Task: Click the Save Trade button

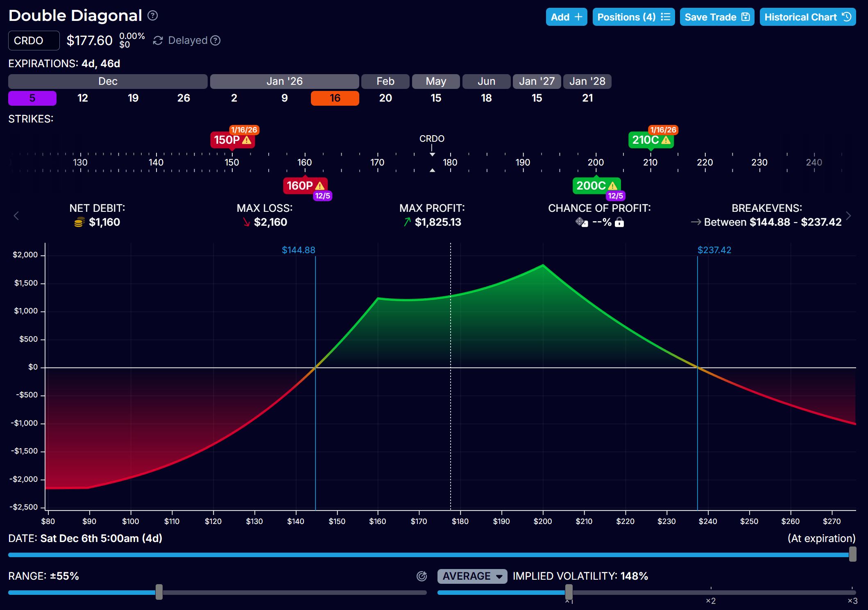Action: click(x=717, y=17)
